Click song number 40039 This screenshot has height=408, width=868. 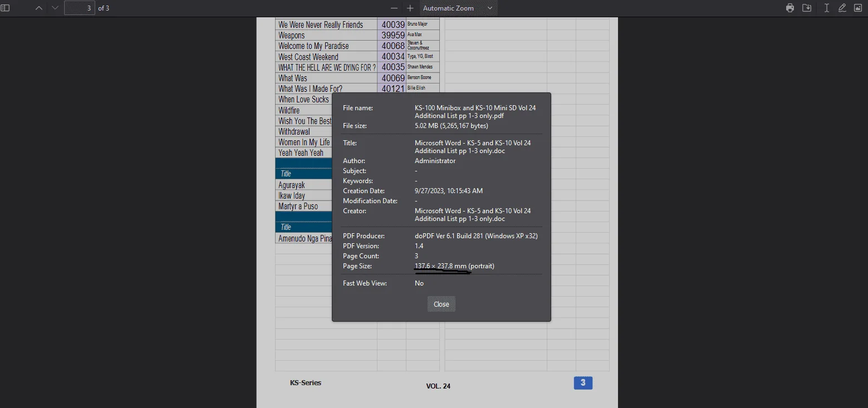click(x=393, y=24)
